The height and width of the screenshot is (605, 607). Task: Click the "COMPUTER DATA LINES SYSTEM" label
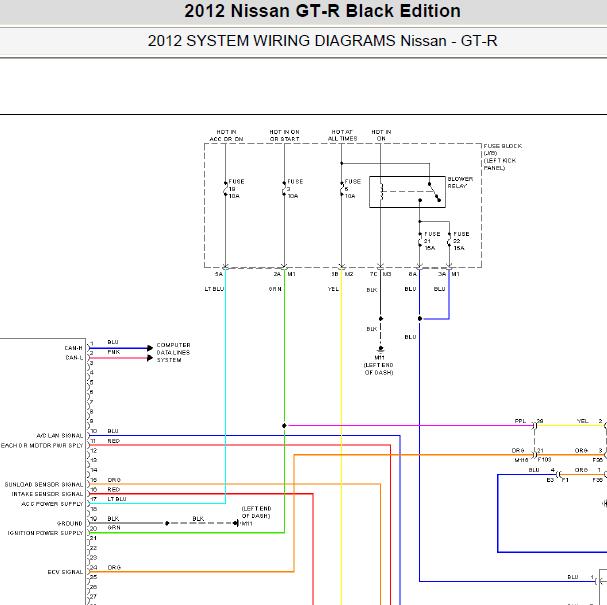[173, 352]
